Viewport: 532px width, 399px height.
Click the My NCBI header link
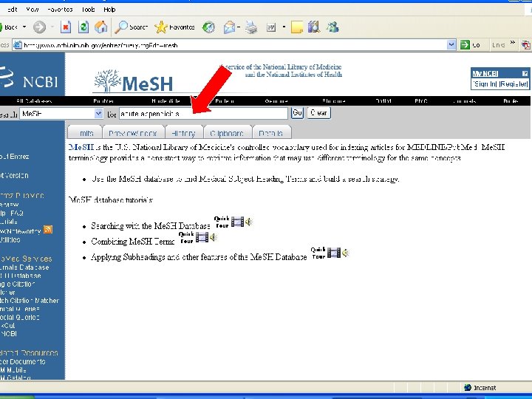pyautogui.click(x=485, y=73)
